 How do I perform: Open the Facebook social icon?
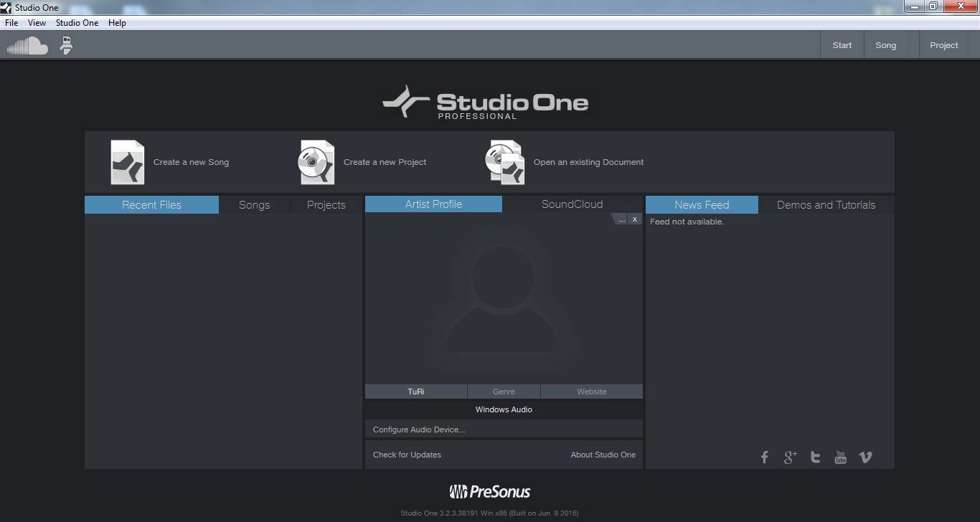click(x=765, y=457)
